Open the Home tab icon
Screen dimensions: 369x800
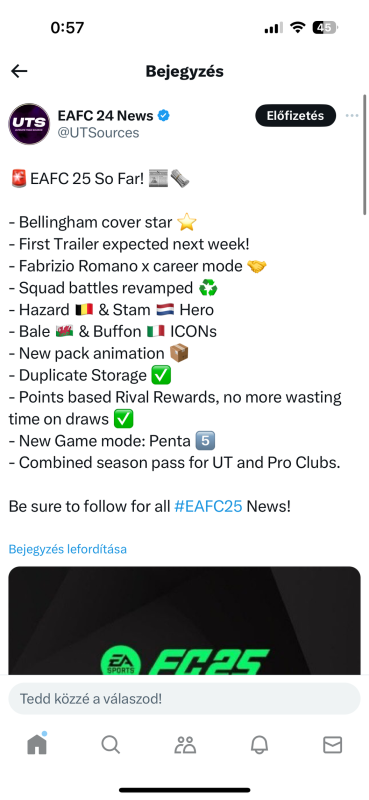(x=37, y=744)
